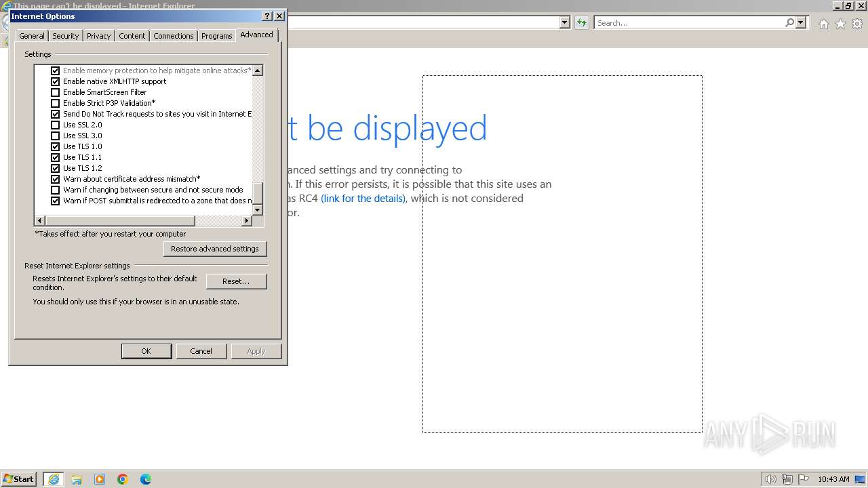Click Internet Explorer taskbar icon
This screenshot has width=868, height=488.
click(53, 479)
